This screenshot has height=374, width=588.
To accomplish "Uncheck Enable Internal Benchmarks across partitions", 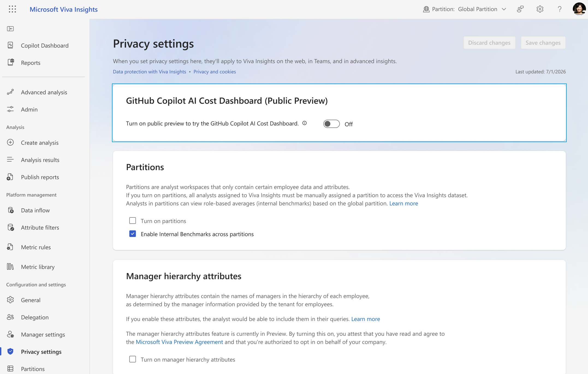I will point(132,234).
